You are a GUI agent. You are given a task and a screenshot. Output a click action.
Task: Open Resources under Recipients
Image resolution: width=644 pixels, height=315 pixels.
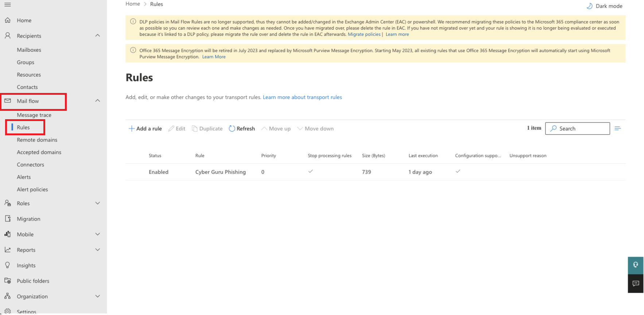tap(29, 75)
